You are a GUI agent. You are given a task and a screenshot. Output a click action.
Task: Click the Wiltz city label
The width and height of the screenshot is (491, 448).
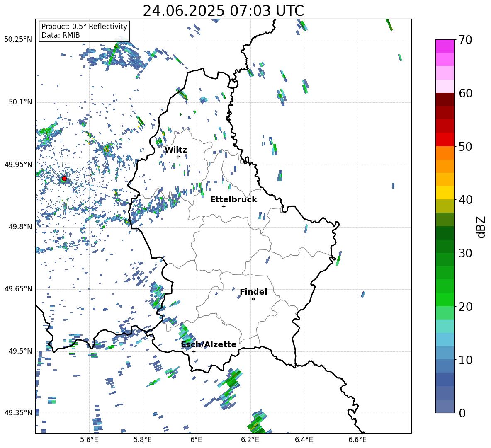click(176, 150)
